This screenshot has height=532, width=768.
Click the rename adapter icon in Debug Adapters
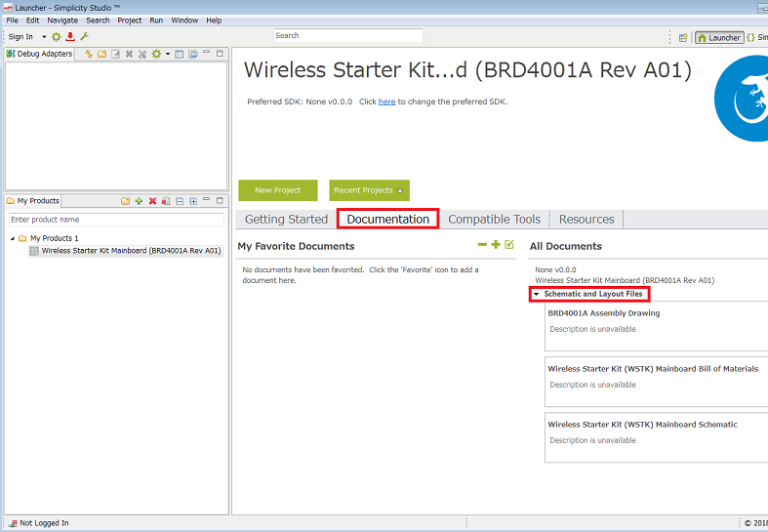tap(115, 54)
